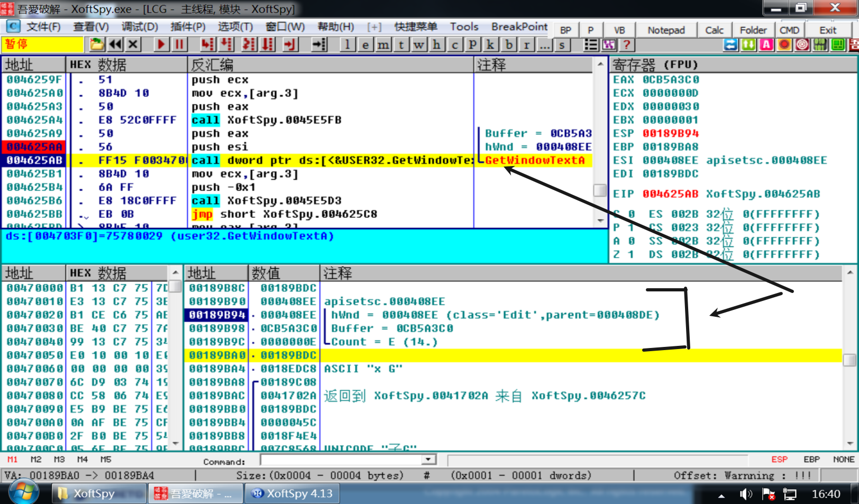The width and height of the screenshot is (859, 504).
Task: Click the Restart program rewind icon
Action: [115, 45]
